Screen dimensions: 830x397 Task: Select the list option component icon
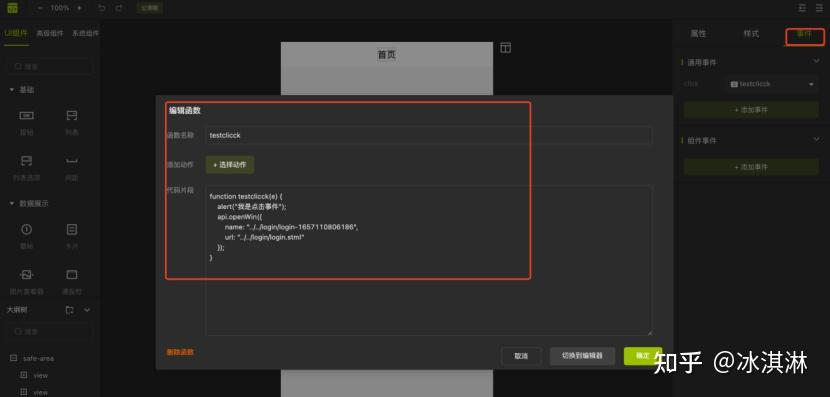click(x=26, y=161)
